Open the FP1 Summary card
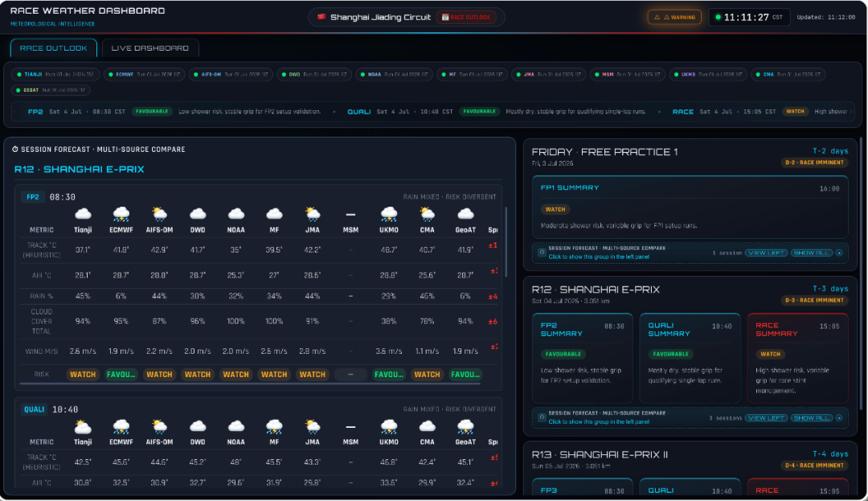This screenshot has width=868, height=501. (690, 207)
